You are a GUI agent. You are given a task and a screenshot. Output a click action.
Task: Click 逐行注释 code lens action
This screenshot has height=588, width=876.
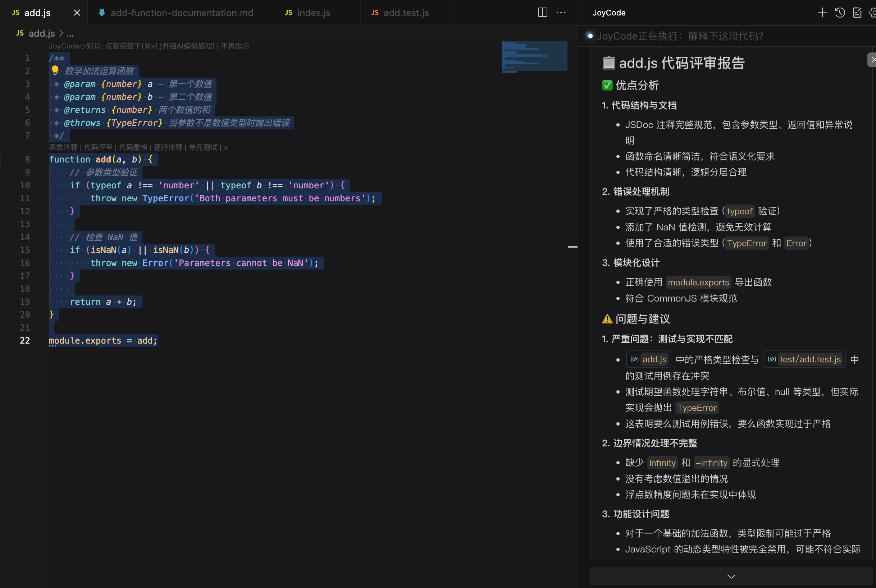tap(168, 148)
